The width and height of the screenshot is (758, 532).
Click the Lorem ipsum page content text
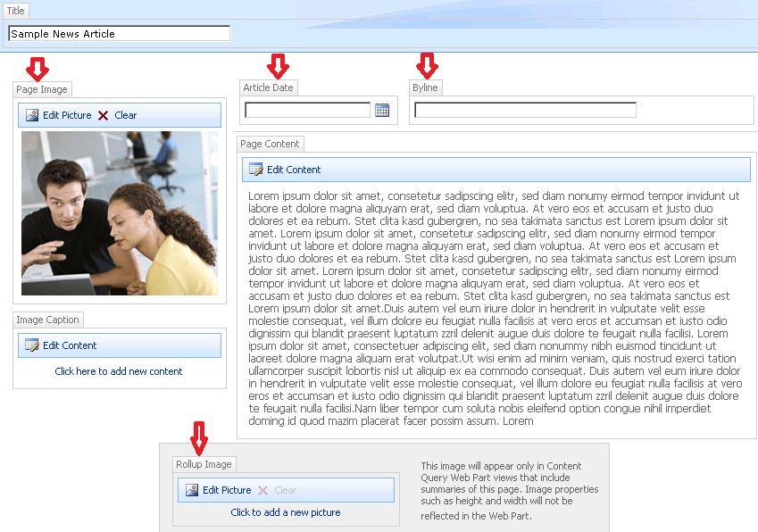(495, 308)
